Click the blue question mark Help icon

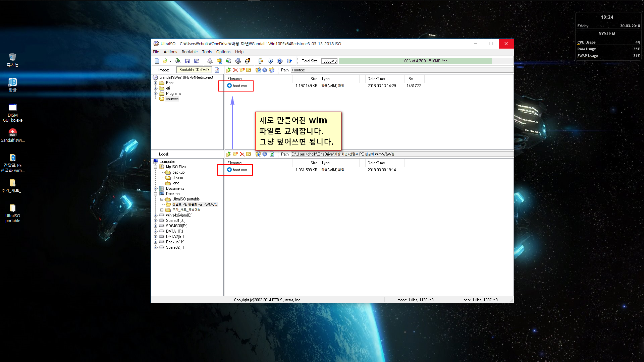(280, 61)
